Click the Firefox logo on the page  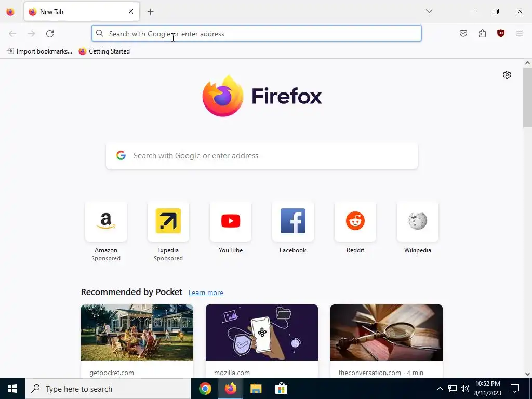click(x=222, y=96)
